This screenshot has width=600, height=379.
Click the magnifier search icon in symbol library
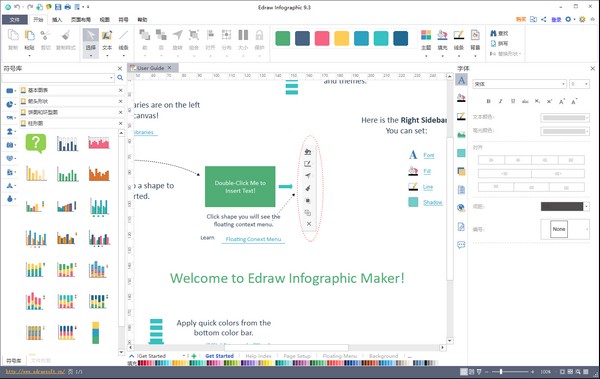coord(120,78)
